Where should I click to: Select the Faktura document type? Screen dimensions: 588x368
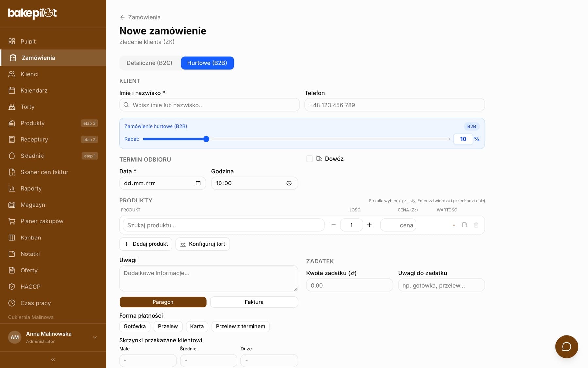pyautogui.click(x=254, y=302)
